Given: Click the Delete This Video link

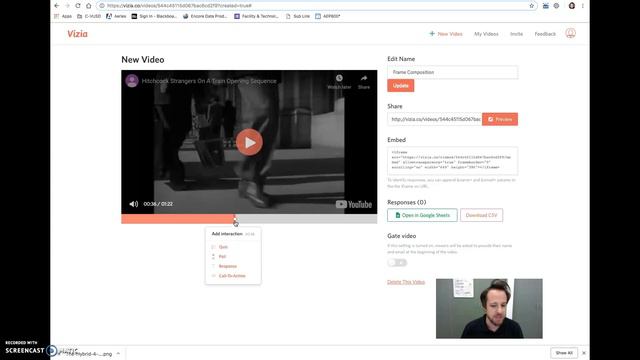Looking at the screenshot, I should [406, 282].
